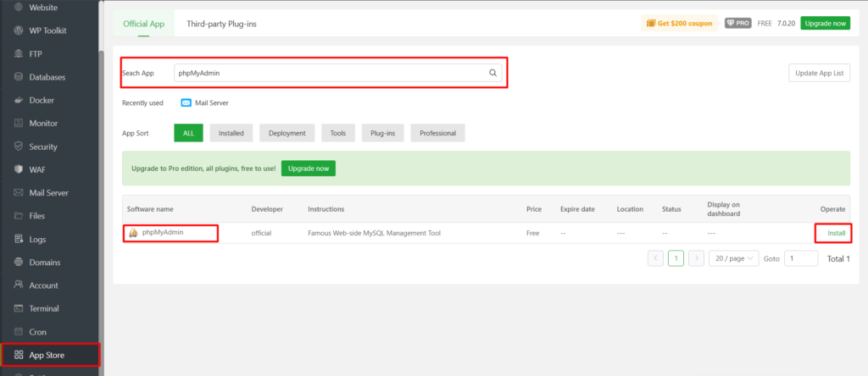
Task: Select the FTP sidebar icon
Action: [x=19, y=53]
